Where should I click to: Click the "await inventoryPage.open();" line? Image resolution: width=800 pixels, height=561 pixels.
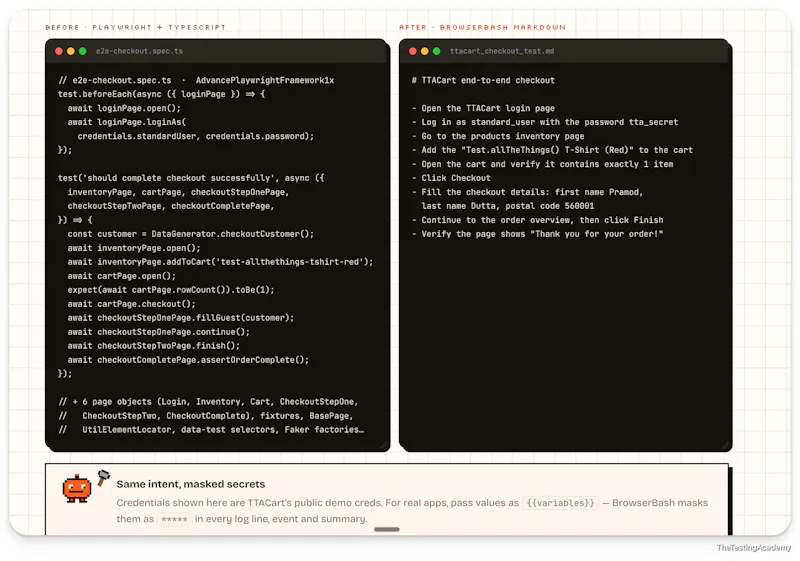(x=134, y=248)
